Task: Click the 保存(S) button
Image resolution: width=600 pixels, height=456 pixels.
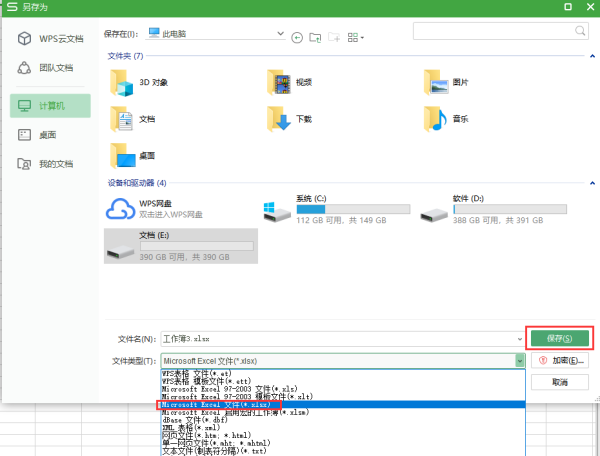Action: coord(559,338)
